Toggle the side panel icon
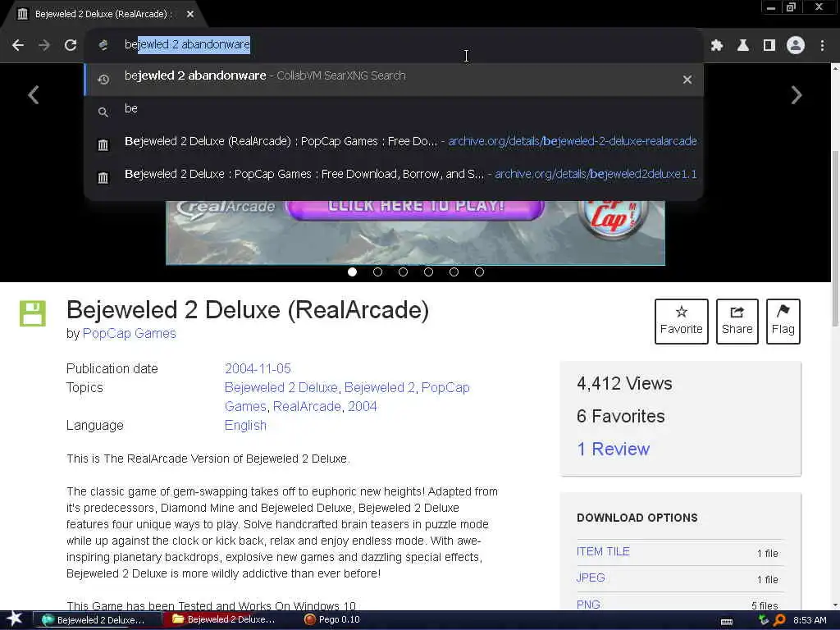This screenshot has height=630, width=840. (x=769, y=46)
